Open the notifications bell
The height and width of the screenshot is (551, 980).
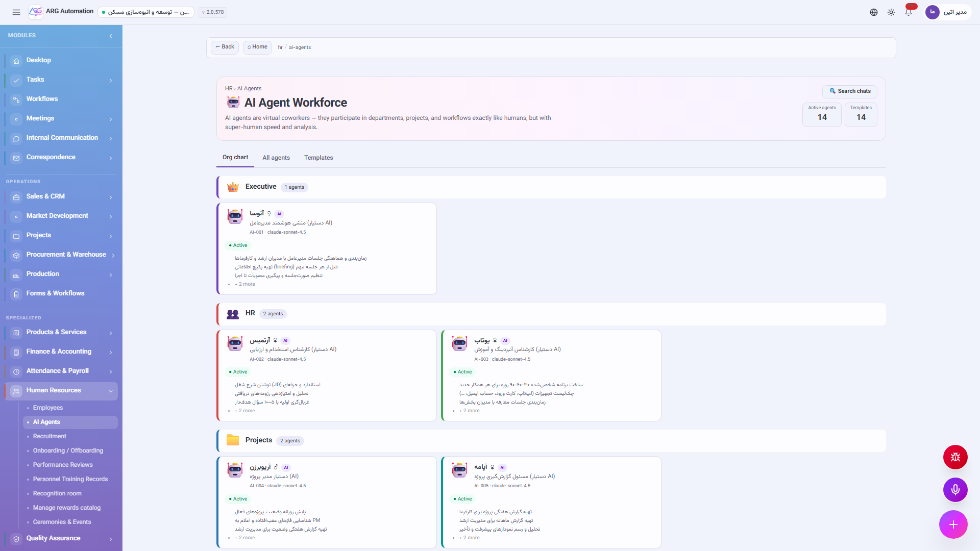(x=909, y=12)
